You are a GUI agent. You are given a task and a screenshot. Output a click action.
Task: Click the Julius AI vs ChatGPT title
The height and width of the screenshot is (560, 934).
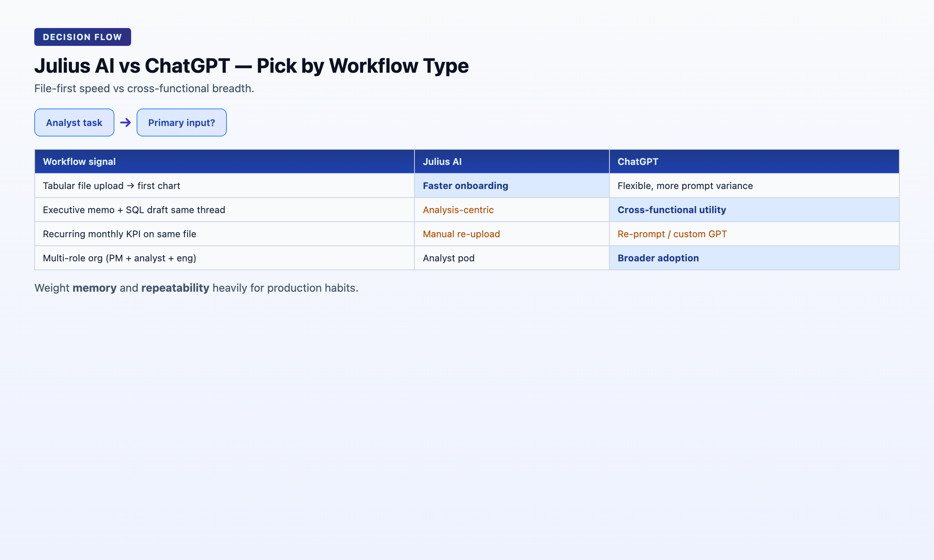coord(251,66)
